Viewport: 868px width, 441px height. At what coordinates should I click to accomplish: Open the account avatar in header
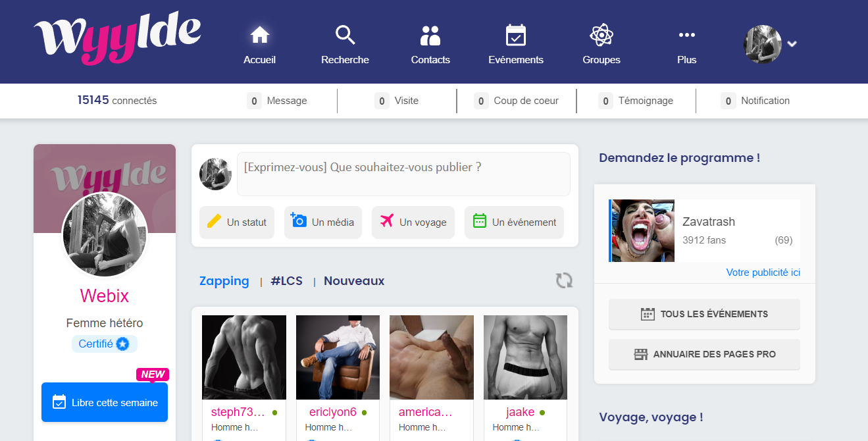point(763,44)
